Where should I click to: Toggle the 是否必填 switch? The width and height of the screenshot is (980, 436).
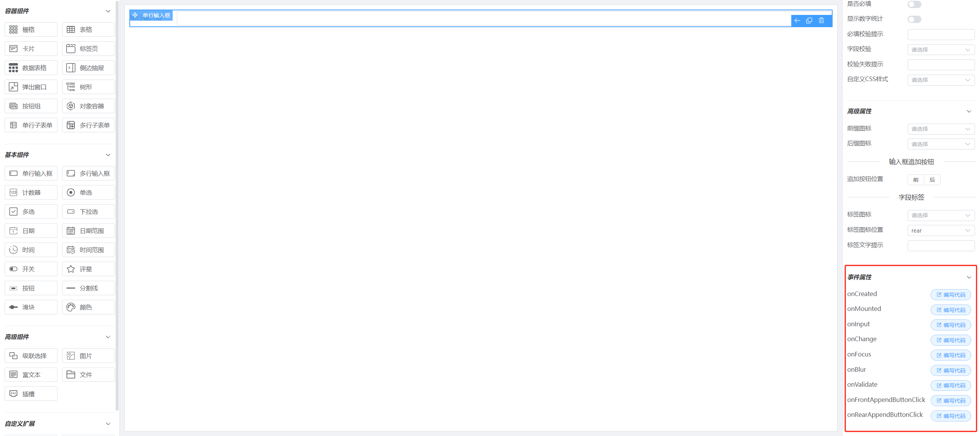click(914, 4)
